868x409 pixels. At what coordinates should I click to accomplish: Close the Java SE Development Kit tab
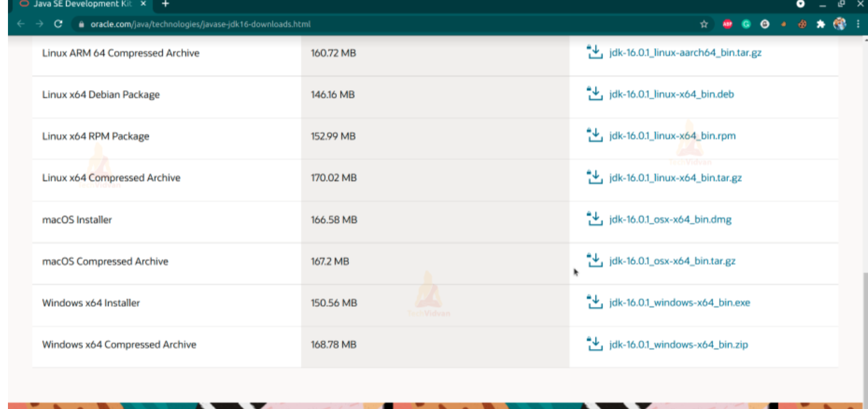pos(143,4)
